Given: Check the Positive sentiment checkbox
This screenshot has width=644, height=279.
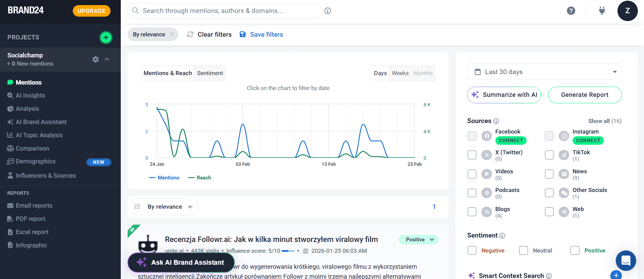Looking at the screenshot, I should click(575, 250).
